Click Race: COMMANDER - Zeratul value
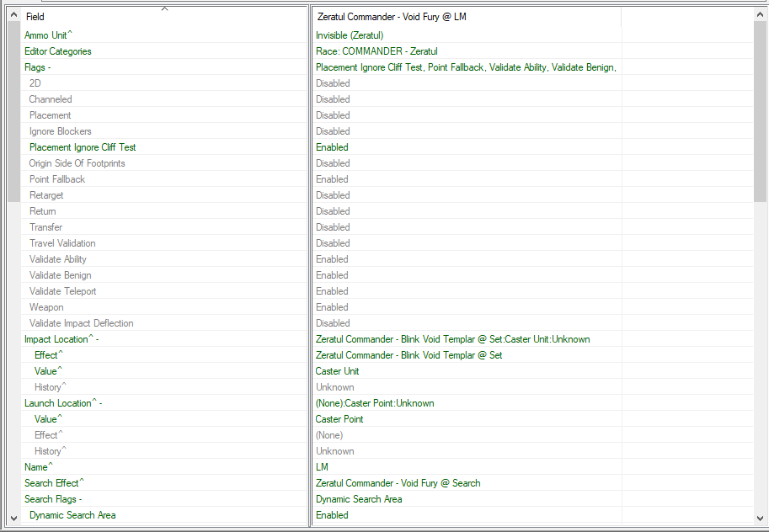Image resolution: width=769 pixels, height=532 pixels. [x=376, y=51]
